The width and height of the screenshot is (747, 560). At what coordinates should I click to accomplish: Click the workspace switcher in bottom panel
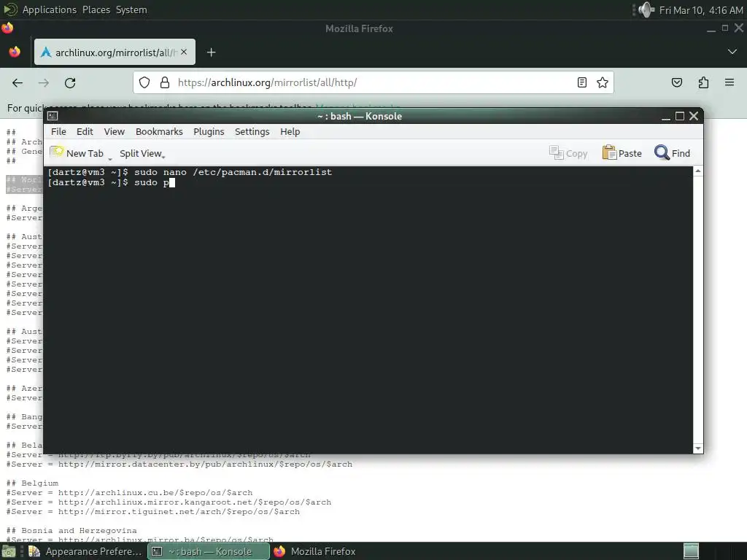click(691, 551)
